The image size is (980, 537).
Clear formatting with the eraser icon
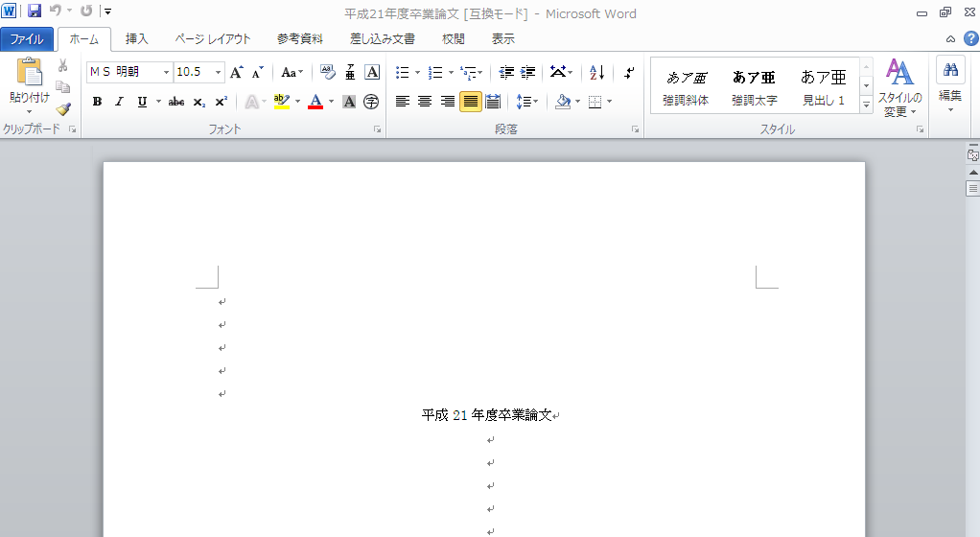pyautogui.click(x=328, y=73)
